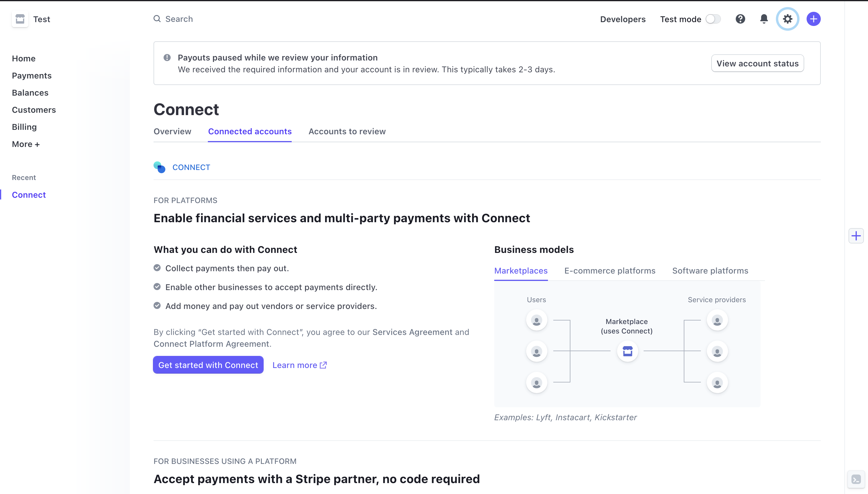
Task: Open Connect from Recent list
Action: click(29, 194)
